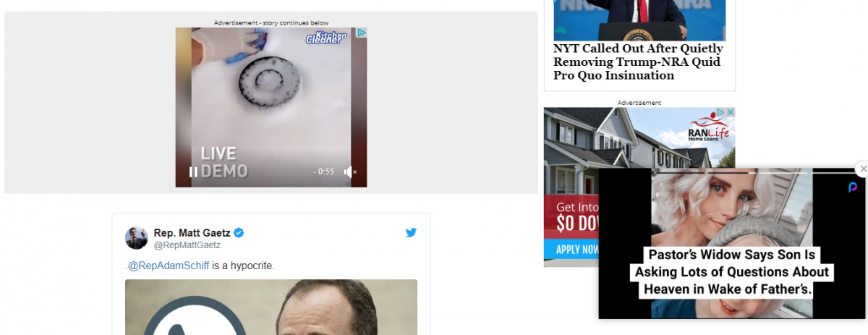Open the @RepAdamSchiff mention link

[169, 266]
